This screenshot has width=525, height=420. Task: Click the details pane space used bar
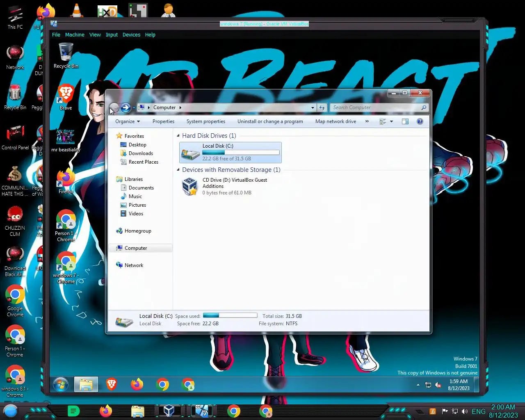pyautogui.click(x=230, y=315)
